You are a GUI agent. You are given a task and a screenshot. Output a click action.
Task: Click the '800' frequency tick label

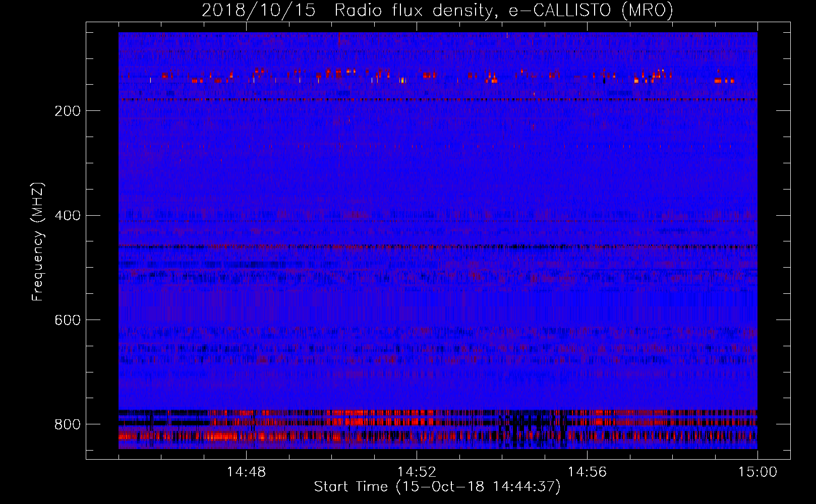pyautogui.click(x=67, y=424)
